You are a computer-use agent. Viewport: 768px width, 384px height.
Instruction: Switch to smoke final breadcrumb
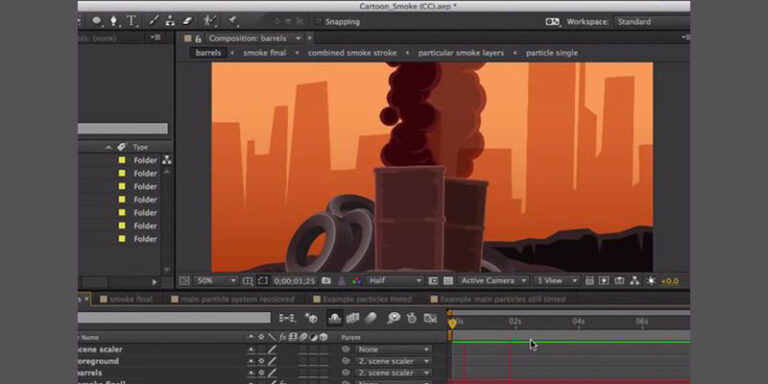click(264, 53)
